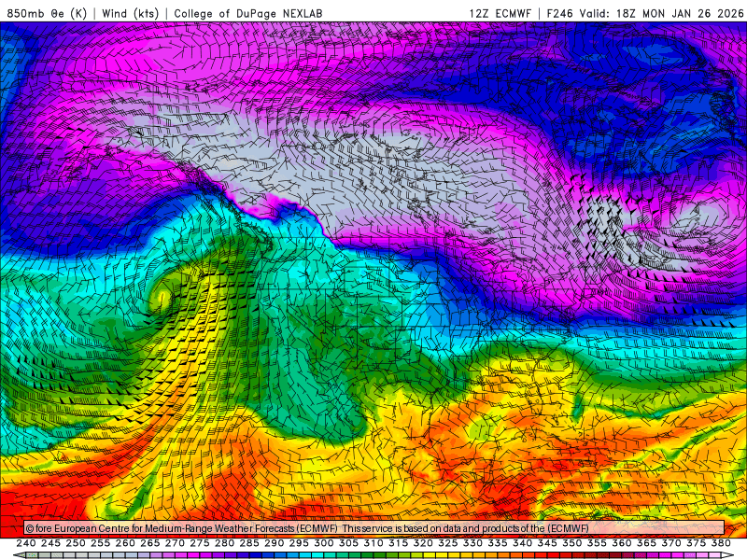Click the 300 legend value
The image size is (747, 560).
tap(324, 543)
